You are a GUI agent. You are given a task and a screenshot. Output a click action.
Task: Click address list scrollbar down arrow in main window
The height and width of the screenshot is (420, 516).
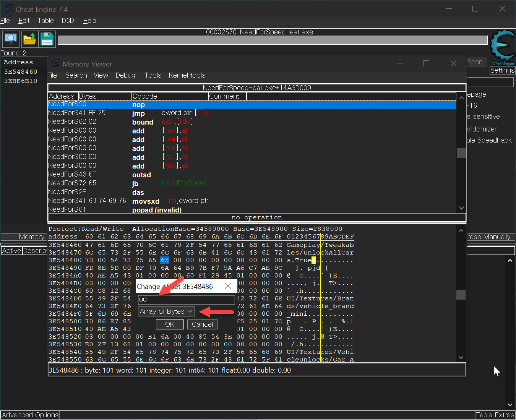coord(510,405)
